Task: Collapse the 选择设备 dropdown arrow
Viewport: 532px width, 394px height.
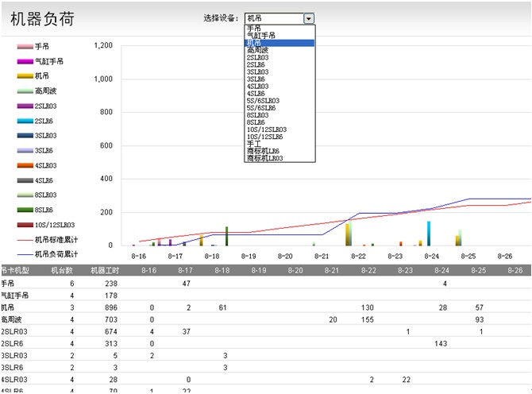Action: [309, 18]
